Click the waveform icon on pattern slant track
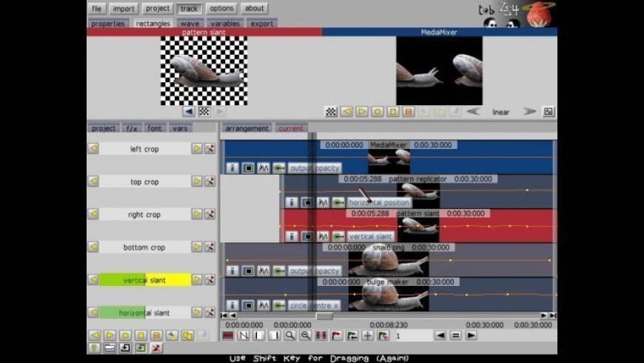Image resolution: width=644 pixels, height=363 pixels. [323, 236]
